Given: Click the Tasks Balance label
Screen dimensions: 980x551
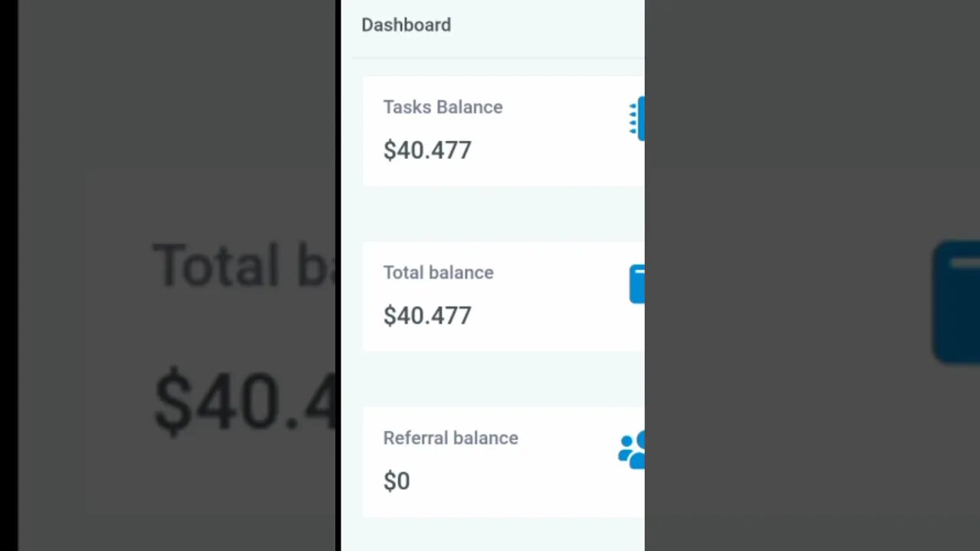Looking at the screenshot, I should (x=443, y=107).
